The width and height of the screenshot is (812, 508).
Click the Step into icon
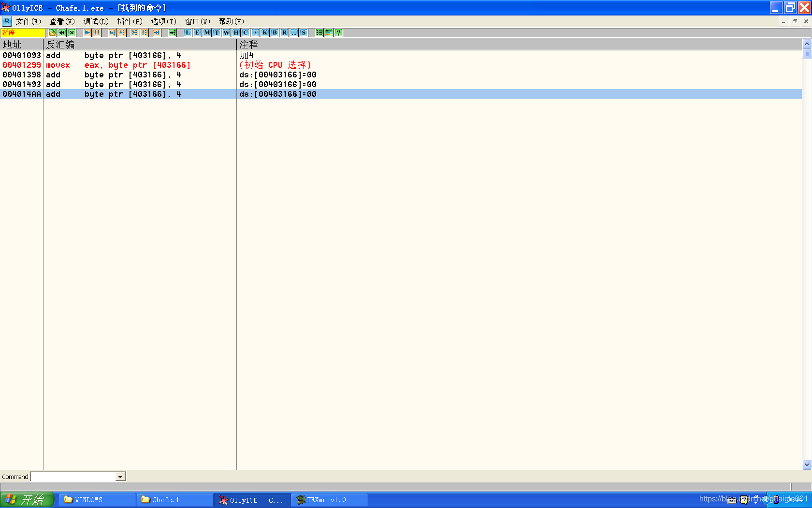[x=113, y=32]
